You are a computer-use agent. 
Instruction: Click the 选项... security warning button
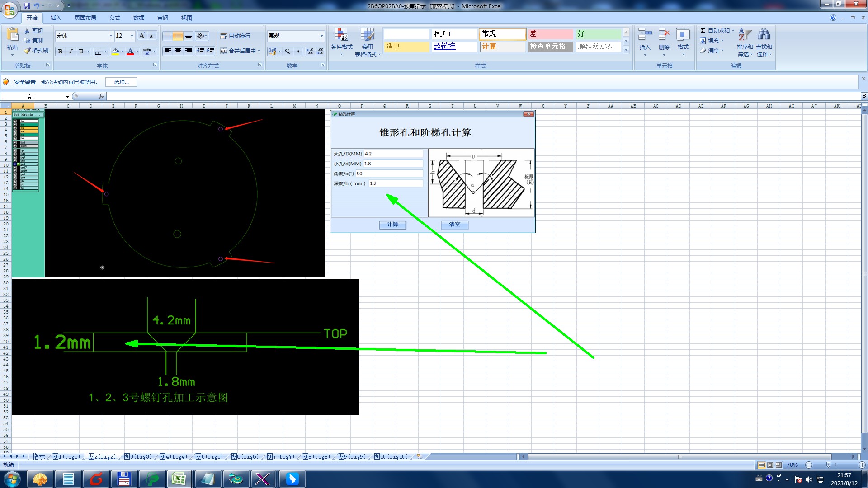click(x=121, y=82)
